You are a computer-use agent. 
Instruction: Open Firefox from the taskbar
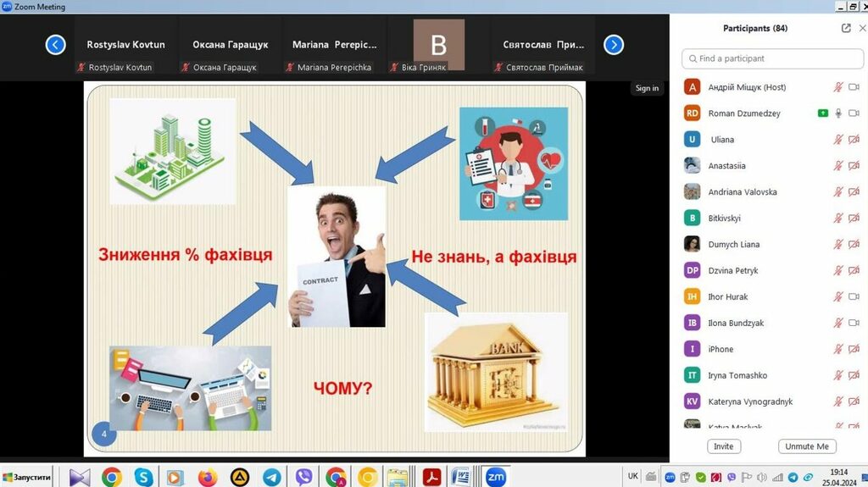(208, 477)
